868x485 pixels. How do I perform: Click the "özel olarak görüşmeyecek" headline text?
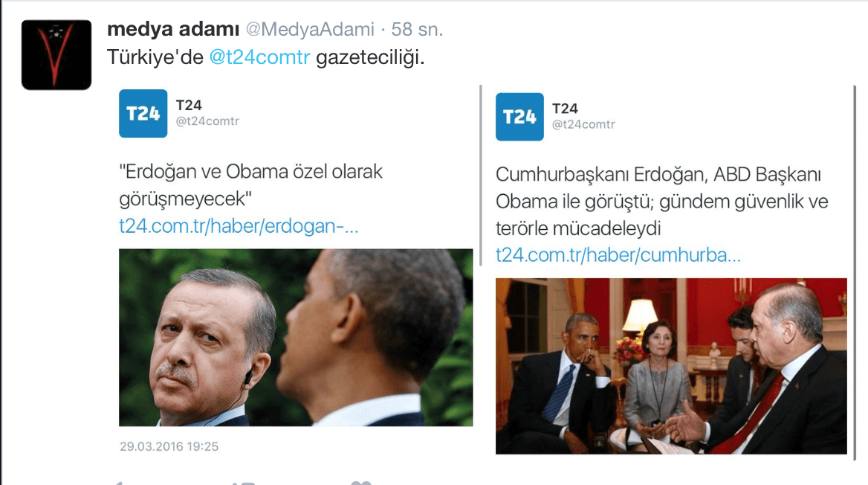click(x=250, y=185)
